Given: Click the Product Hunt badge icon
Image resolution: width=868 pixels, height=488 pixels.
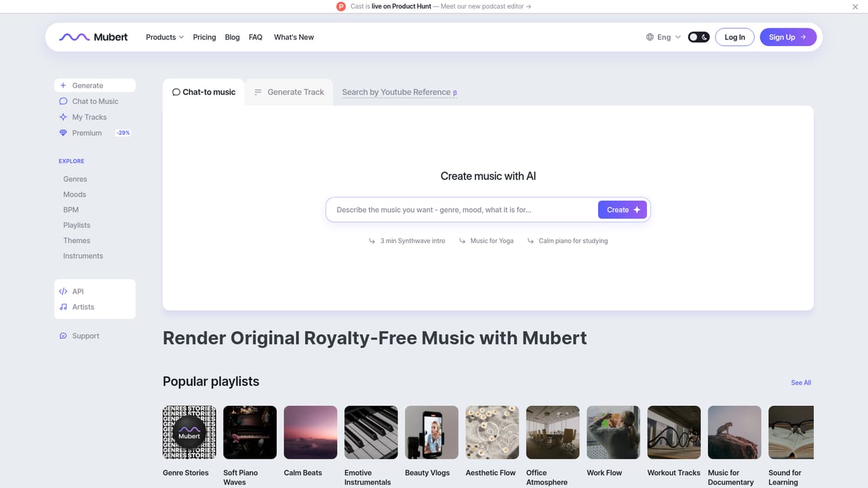Looking at the screenshot, I should [x=341, y=6].
